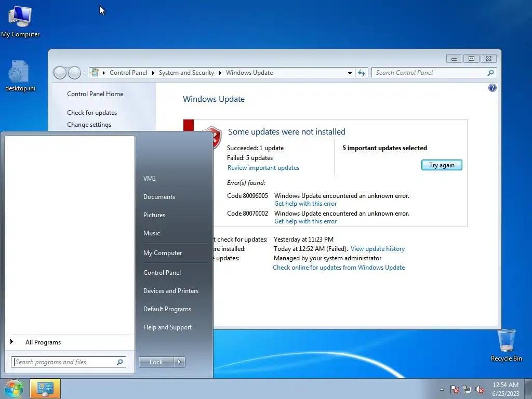
Task: Click the refresh button in address bar
Action: [x=362, y=73]
